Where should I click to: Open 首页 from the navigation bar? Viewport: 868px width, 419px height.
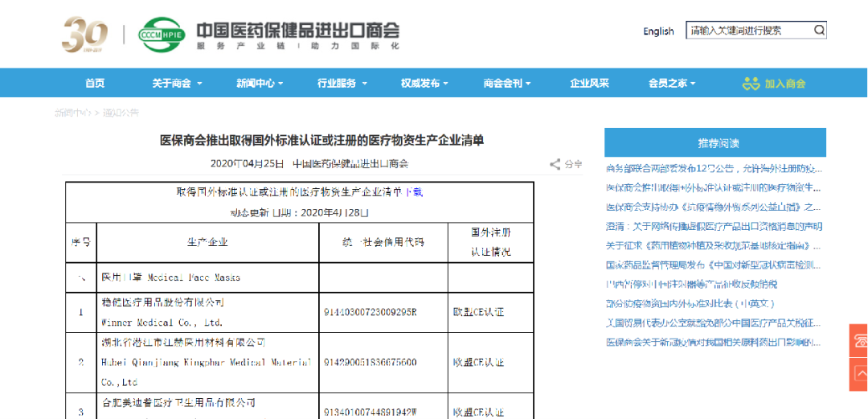point(95,83)
